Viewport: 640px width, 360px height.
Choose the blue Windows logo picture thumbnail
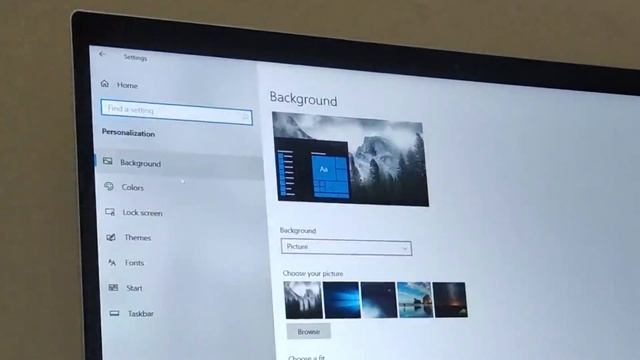pos(342,300)
